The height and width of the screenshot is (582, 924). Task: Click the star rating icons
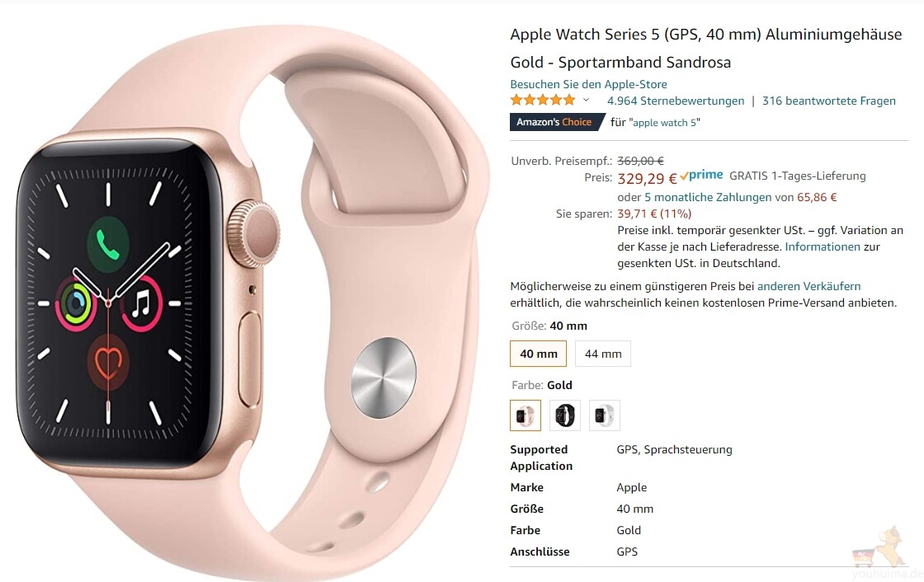click(542, 100)
